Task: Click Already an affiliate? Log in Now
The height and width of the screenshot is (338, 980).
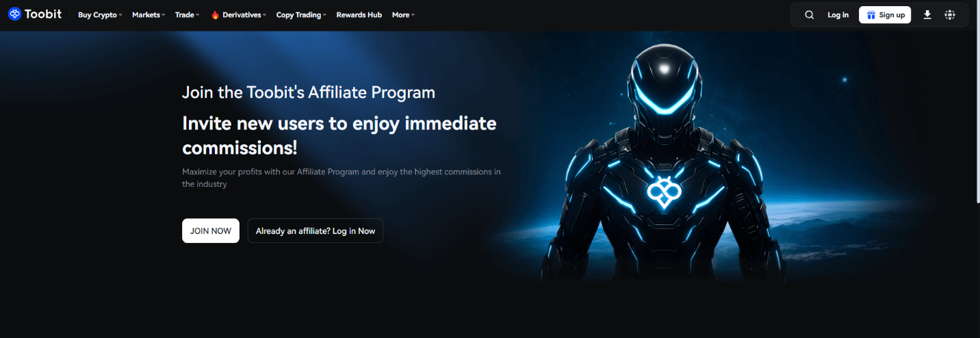Action: point(315,231)
